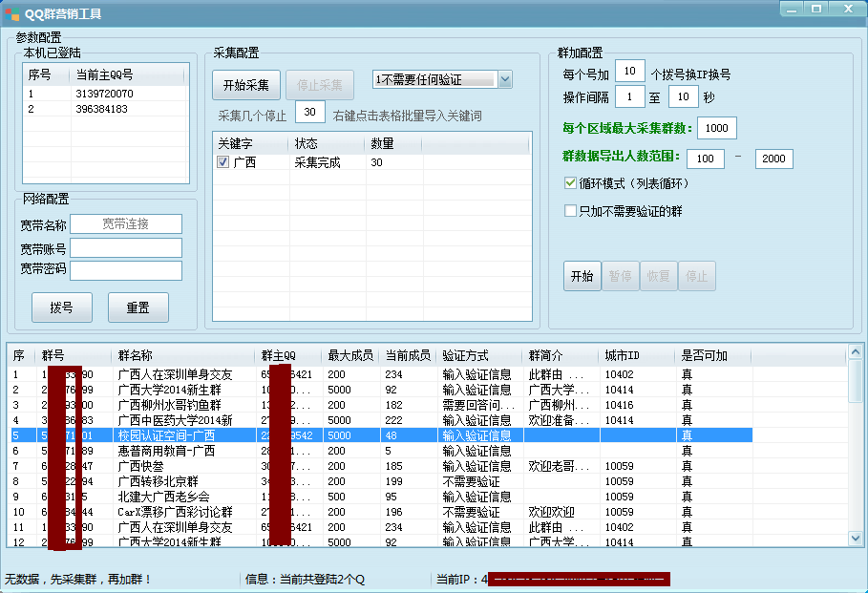Select the CarX漂移广西彩讨论群 row
Screen dimensions: 868x593
382,512
